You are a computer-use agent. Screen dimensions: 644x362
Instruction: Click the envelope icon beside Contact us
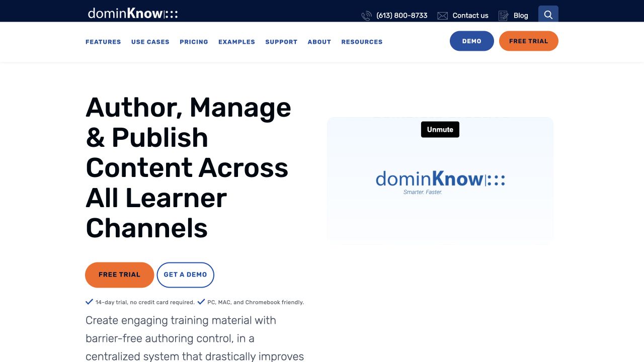[x=442, y=16]
